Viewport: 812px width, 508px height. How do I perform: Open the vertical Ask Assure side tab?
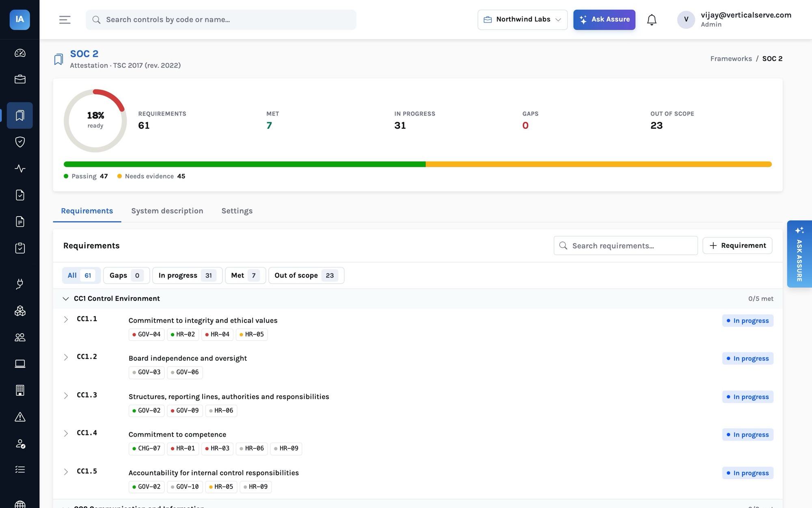click(x=799, y=254)
